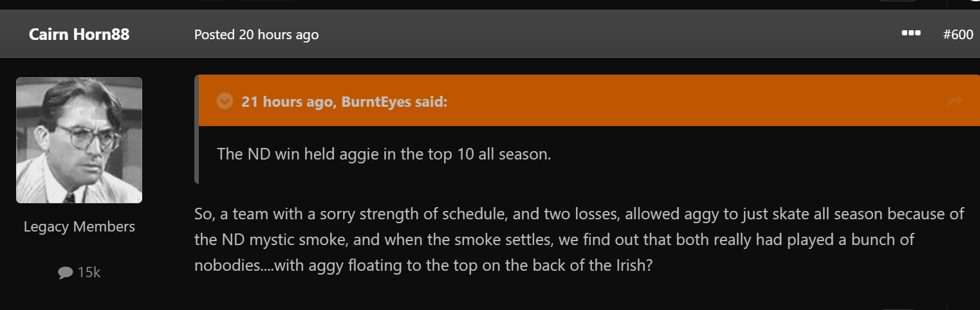Click the quoted text about the ND win

(384, 154)
